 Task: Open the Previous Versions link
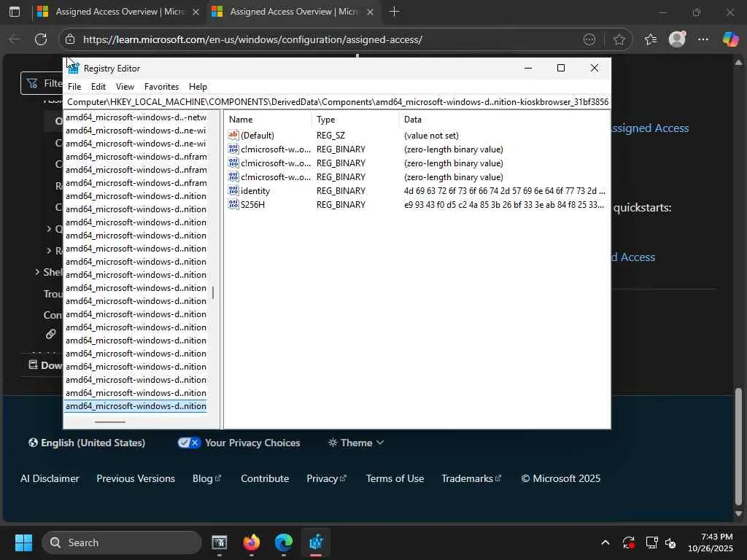[136, 478]
